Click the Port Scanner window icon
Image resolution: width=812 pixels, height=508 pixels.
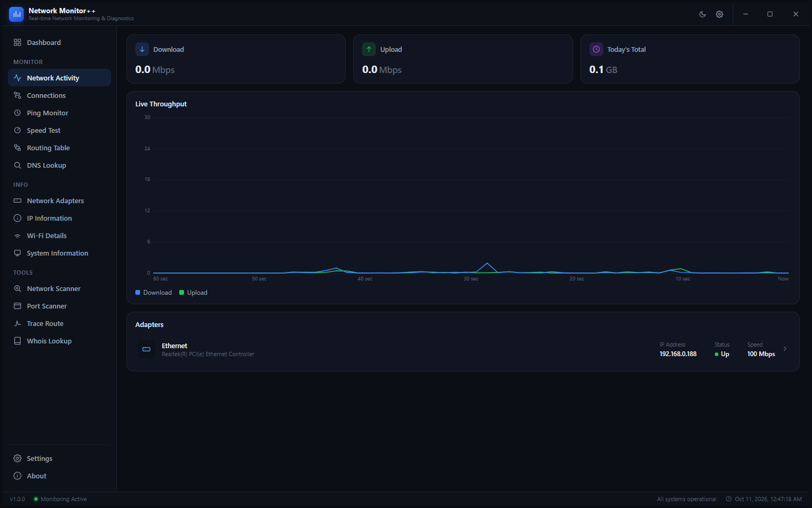click(17, 306)
